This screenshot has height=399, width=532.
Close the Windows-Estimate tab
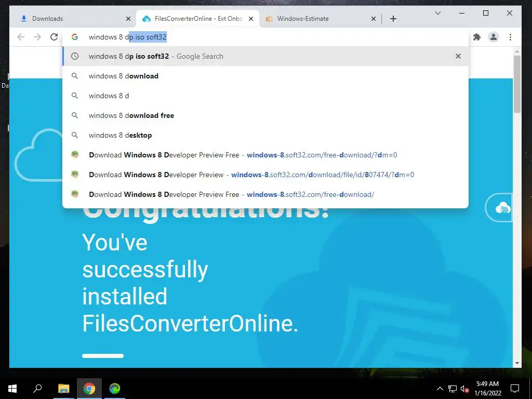(374, 19)
